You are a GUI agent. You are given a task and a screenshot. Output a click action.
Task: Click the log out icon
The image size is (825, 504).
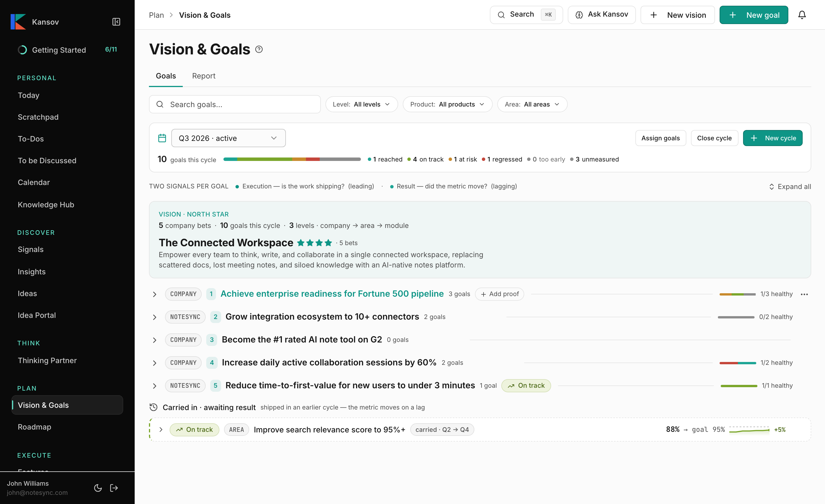tap(114, 488)
